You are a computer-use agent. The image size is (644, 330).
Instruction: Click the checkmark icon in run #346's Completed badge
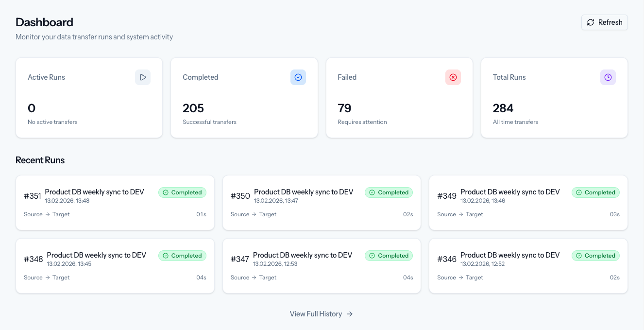pos(580,256)
